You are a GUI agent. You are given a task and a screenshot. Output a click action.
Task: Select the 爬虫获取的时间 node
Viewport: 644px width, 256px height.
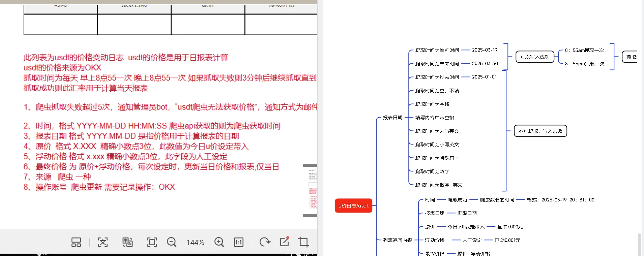pos(497,200)
